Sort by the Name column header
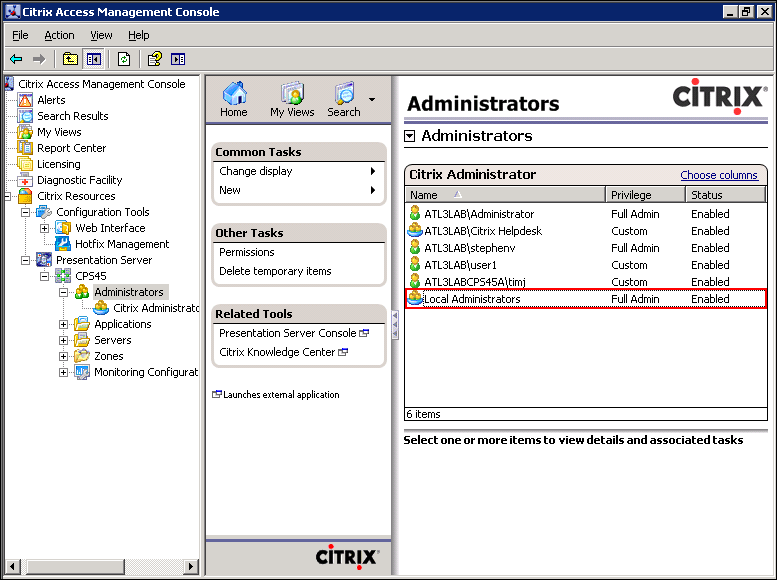Viewport: 777px width, 580px height. click(x=505, y=195)
